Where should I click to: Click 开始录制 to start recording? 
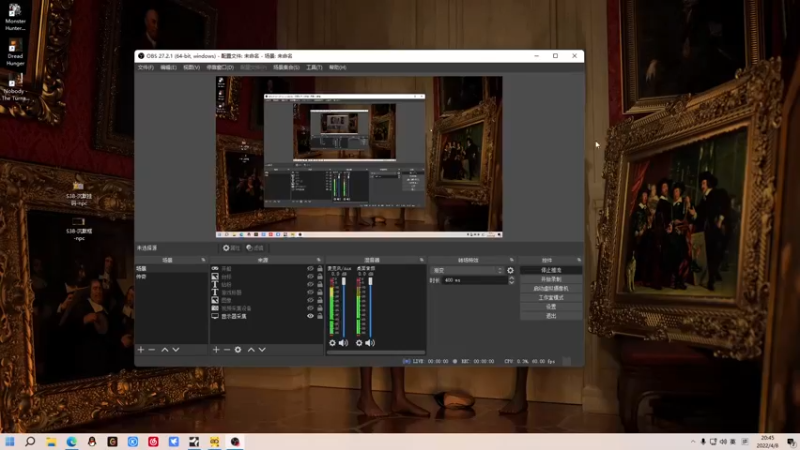(x=551, y=279)
